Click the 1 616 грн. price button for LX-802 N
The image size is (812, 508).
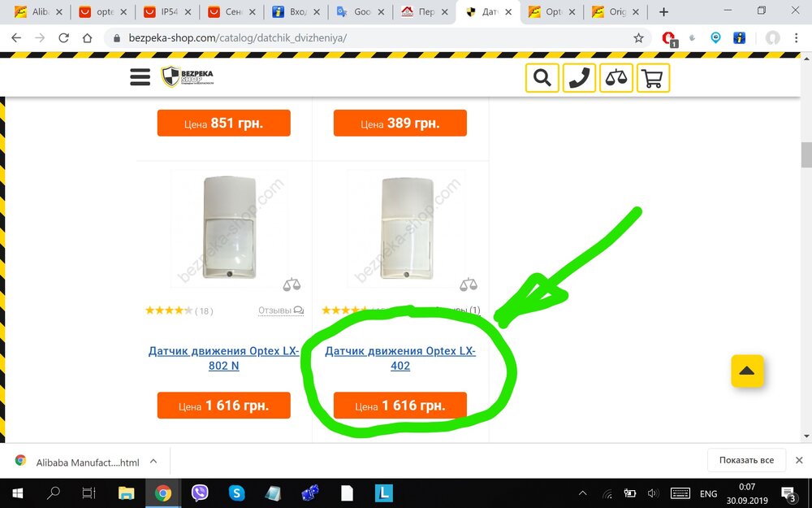click(224, 406)
